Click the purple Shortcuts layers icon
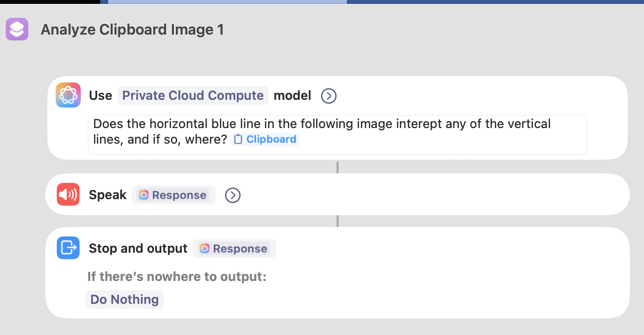The height and width of the screenshot is (335, 644). (x=17, y=29)
